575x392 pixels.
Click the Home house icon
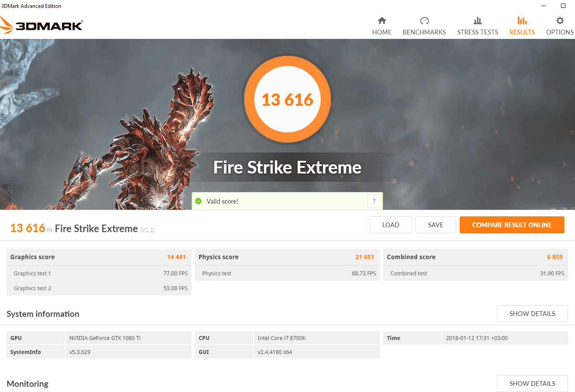point(382,21)
